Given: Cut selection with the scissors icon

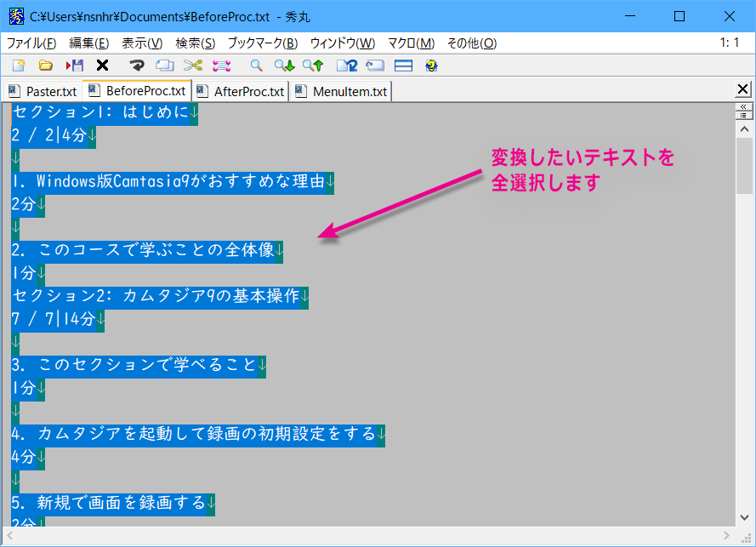Looking at the screenshot, I should pyautogui.click(x=193, y=66).
